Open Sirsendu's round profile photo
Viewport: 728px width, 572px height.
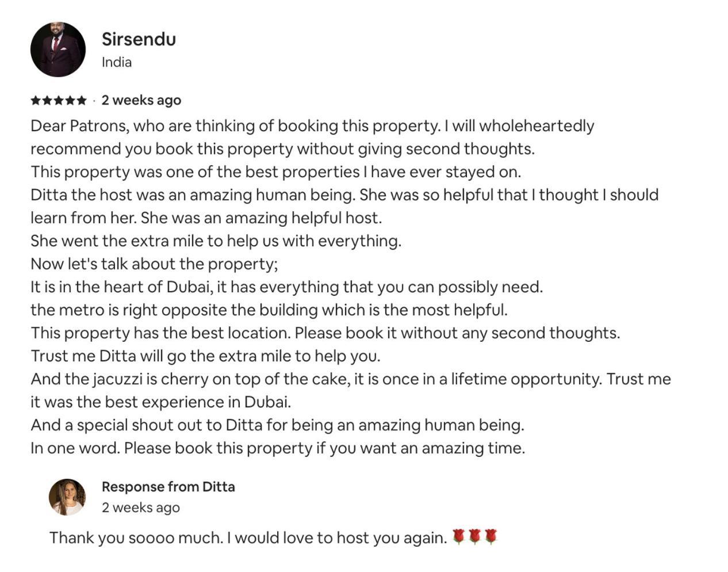click(x=58, y=49)
